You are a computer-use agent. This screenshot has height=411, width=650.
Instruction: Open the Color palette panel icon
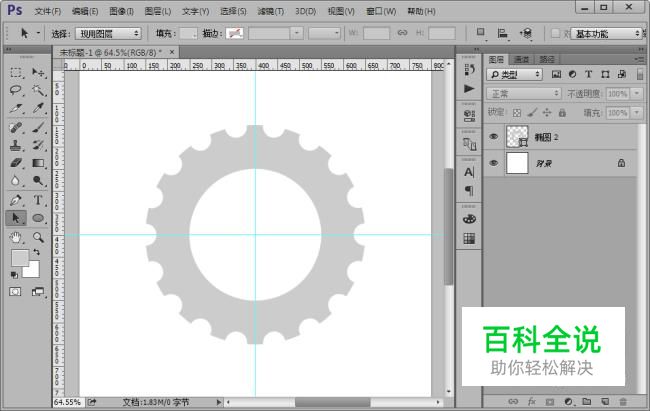pos(469,219)
